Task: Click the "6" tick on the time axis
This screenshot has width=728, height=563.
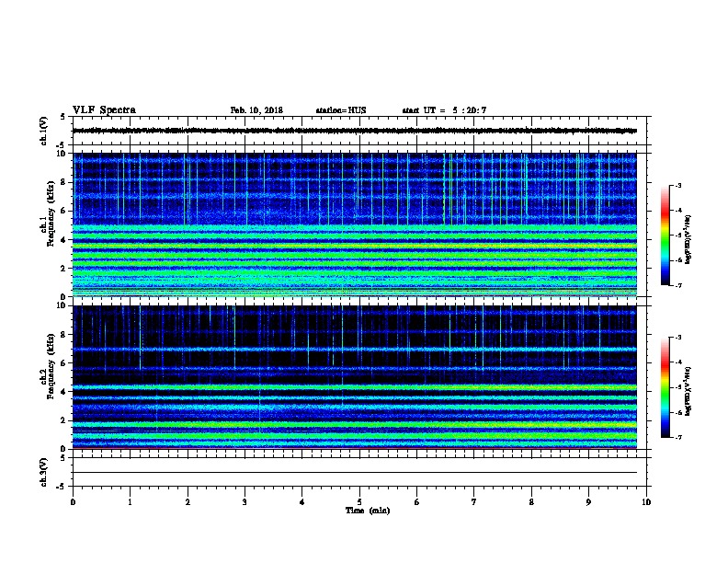Action: pos(417,502)
